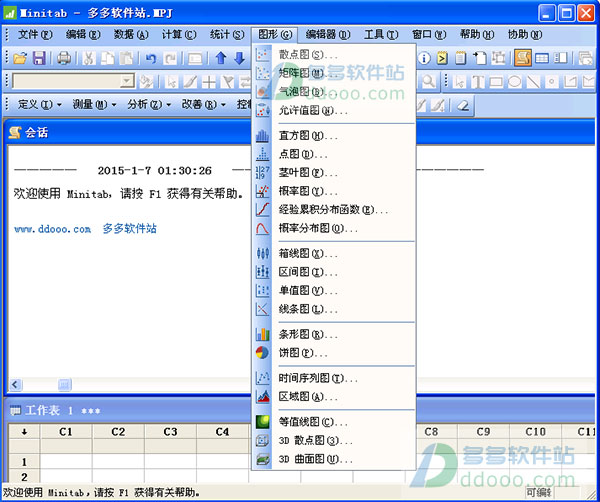Click the Cut scissors icon
This screenshot has height=502, width=600.
(x=89, y=58)
